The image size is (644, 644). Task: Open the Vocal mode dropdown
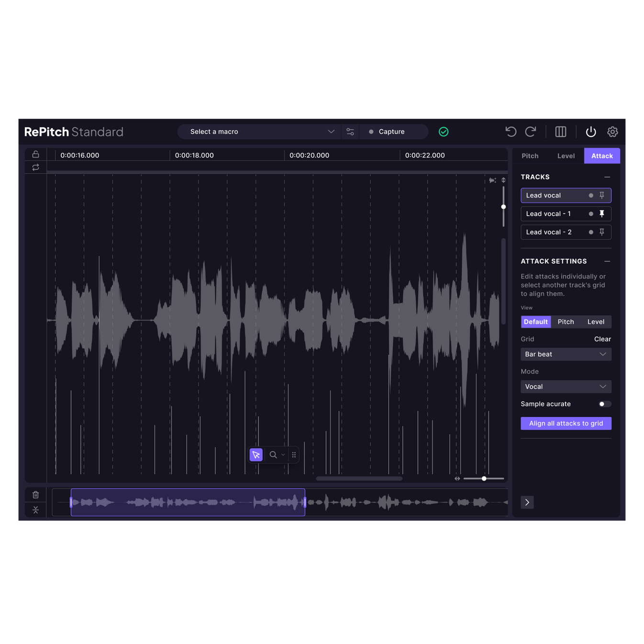pos(566,386)
